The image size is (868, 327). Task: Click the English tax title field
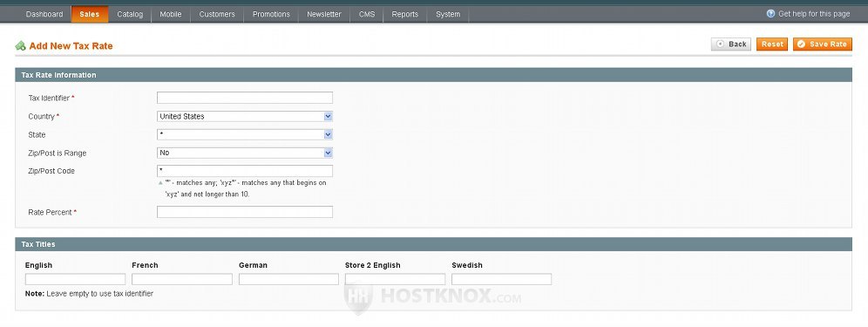[x=75, y=279]
